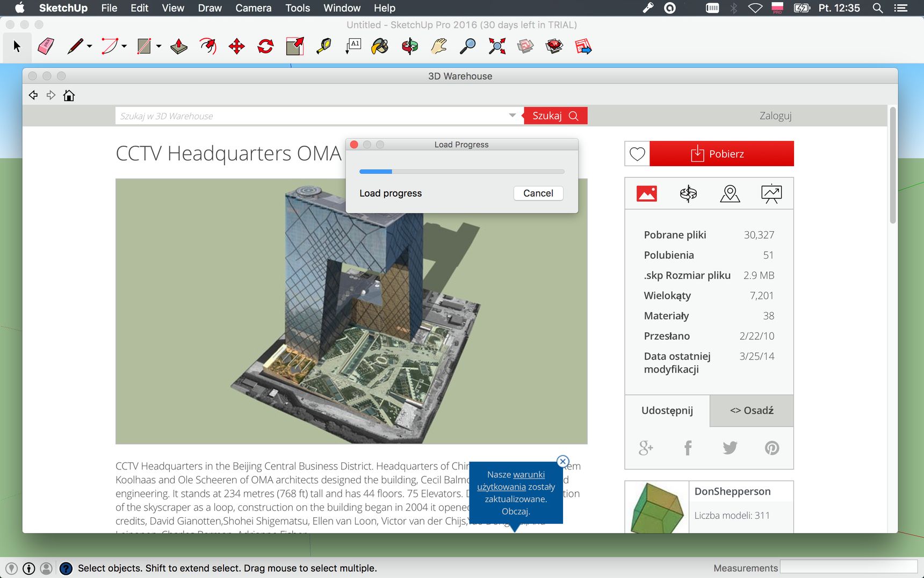Go back in 3D Warehouse browser
The height and width of the screenshot is (578, 924).
[33, 95]
